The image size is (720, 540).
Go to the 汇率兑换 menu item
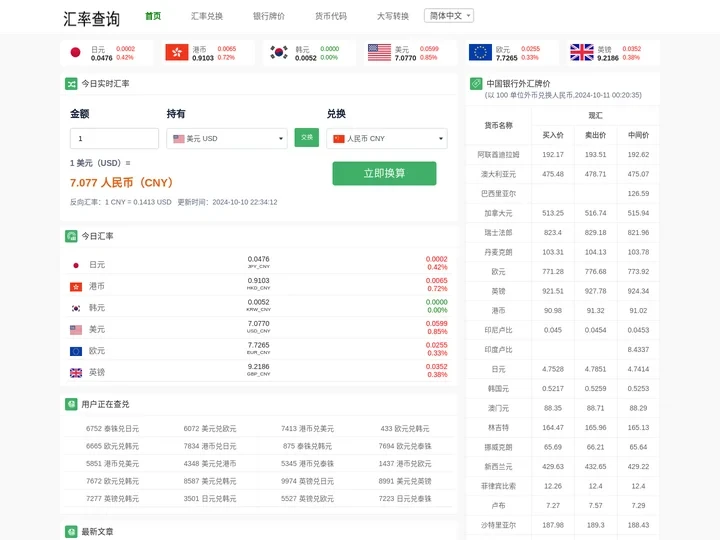pos(207,16)
